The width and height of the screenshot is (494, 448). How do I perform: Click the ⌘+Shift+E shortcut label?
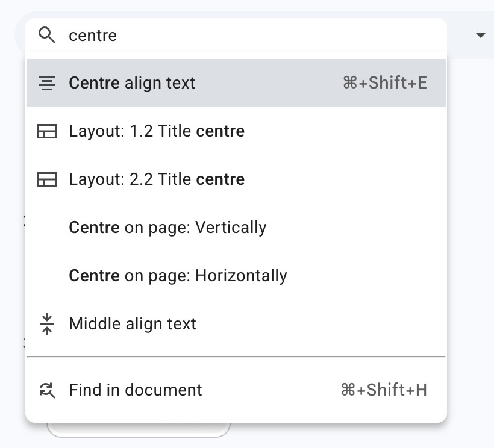click(x=385, y=83)
